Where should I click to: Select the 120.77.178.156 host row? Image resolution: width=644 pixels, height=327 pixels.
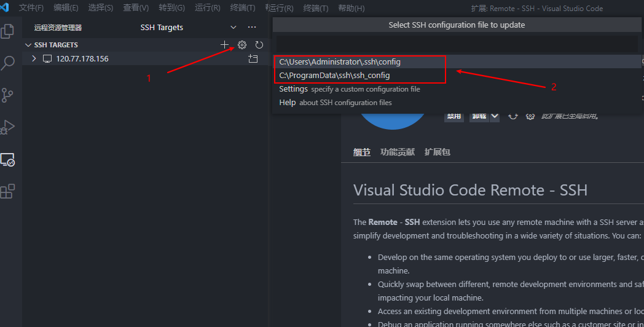point(146,59)
